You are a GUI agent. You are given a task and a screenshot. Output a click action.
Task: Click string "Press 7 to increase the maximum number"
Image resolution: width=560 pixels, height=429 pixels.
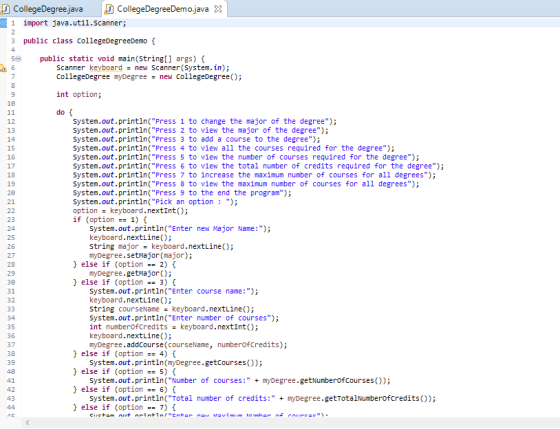coord(289,175)
